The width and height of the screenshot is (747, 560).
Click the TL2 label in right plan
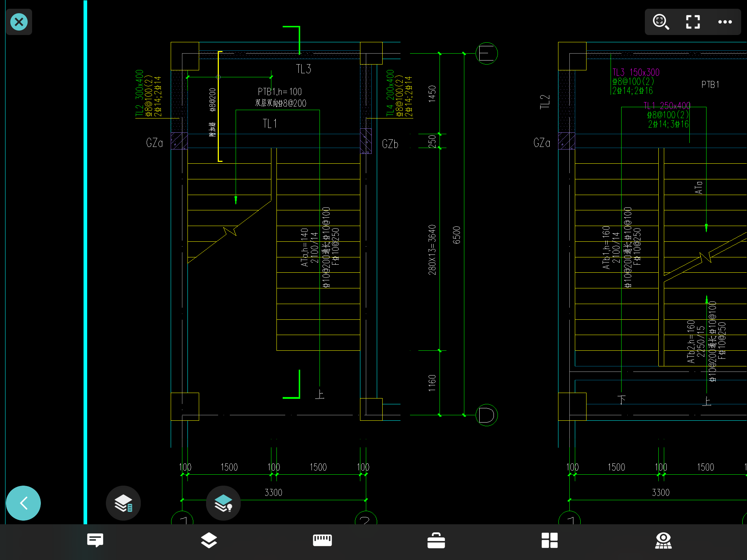tap(545, 102)
